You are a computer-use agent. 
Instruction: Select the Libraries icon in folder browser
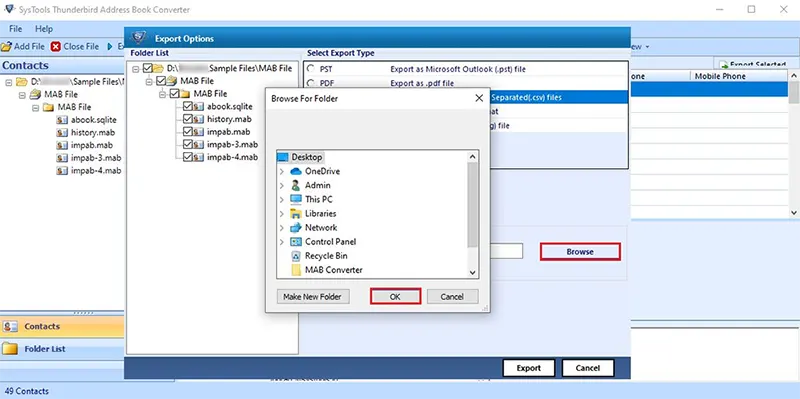(296, 213)
